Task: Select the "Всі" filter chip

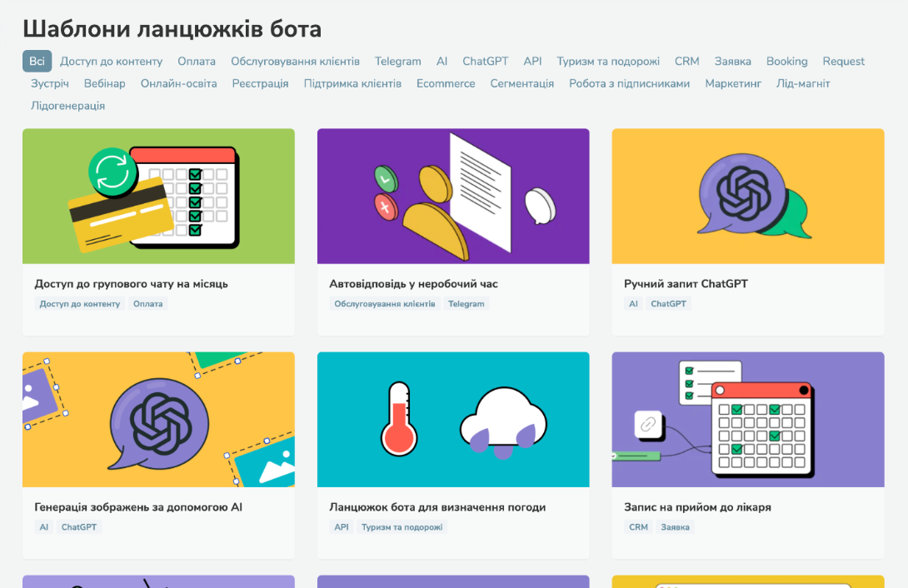Action: 36,61
